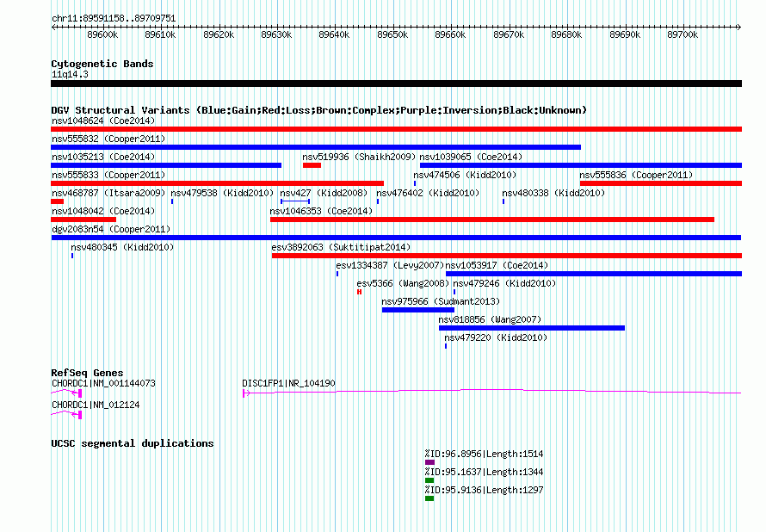Image resolution: width=766 pixels, height=532 pixels.
Task: Select nsv555833 (Cooper2011) loss bar
Action: [x=218, y=183]
